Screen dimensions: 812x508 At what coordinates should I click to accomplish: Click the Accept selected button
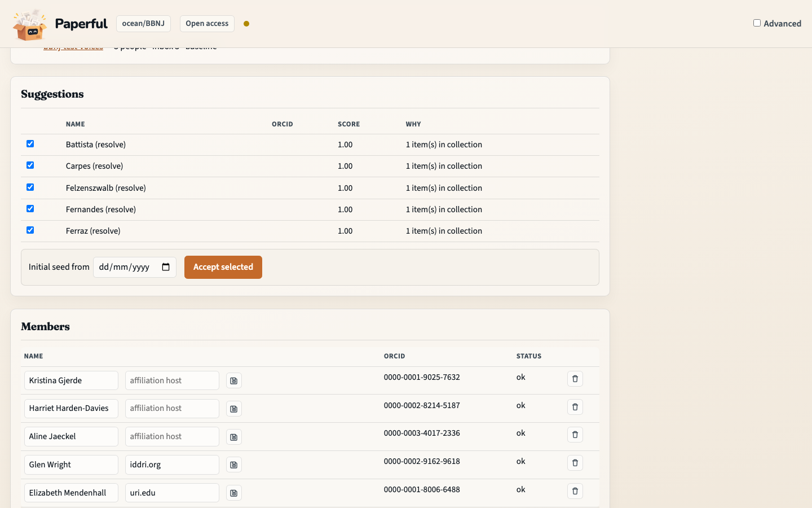[223, 267]
